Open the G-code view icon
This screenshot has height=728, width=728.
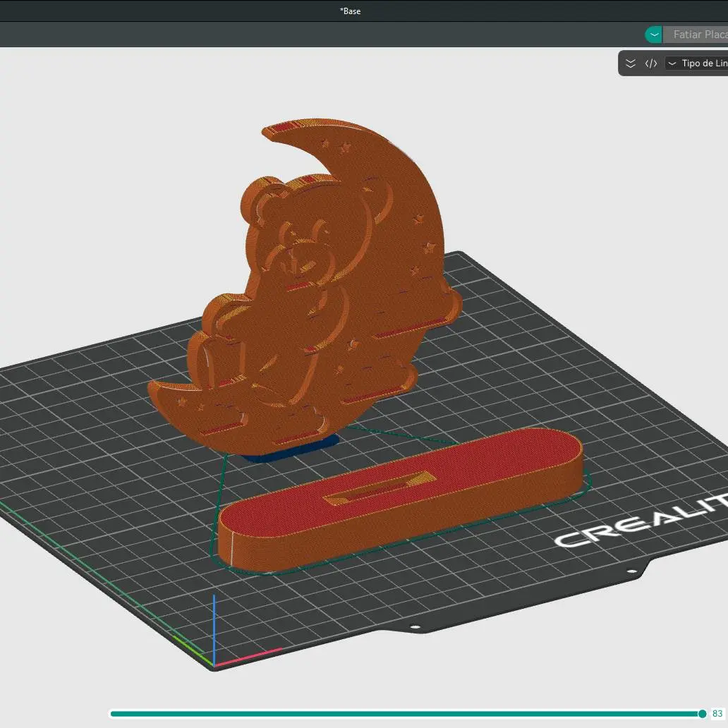(651, 63)
